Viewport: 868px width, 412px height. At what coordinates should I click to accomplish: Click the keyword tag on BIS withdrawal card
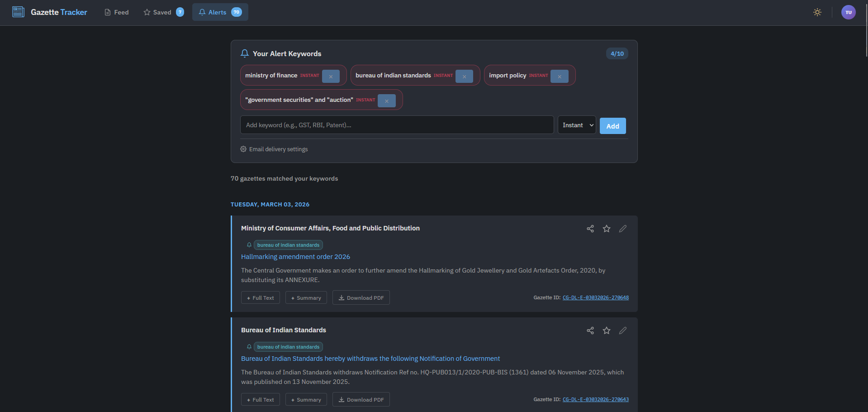tap(288, 347)
